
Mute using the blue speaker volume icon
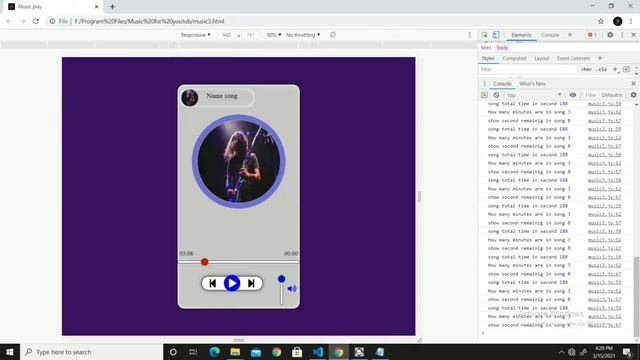point(292,289)
